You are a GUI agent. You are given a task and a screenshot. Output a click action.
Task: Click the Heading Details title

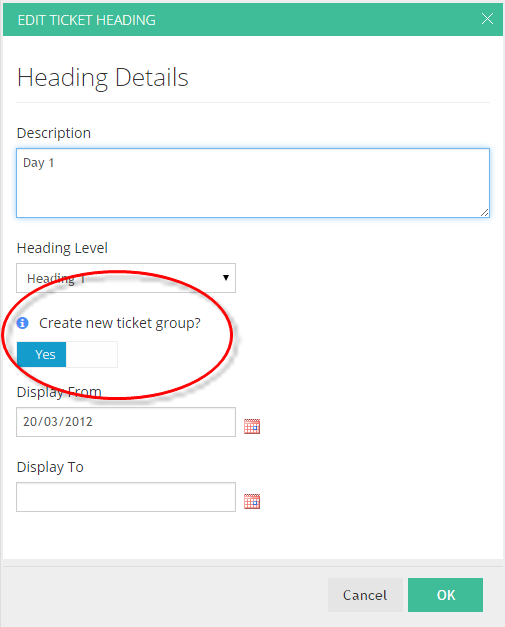click(103, 78)
